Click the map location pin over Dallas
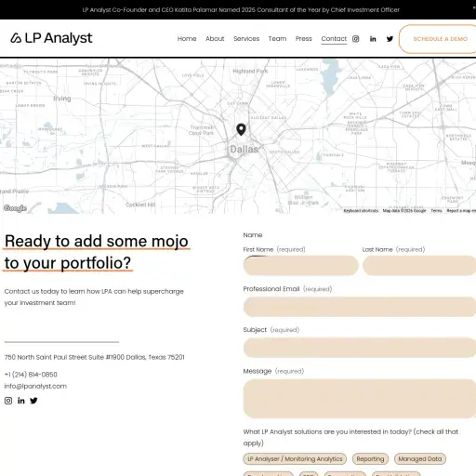The width and height of the screenshot is (476, 476). 241,129
